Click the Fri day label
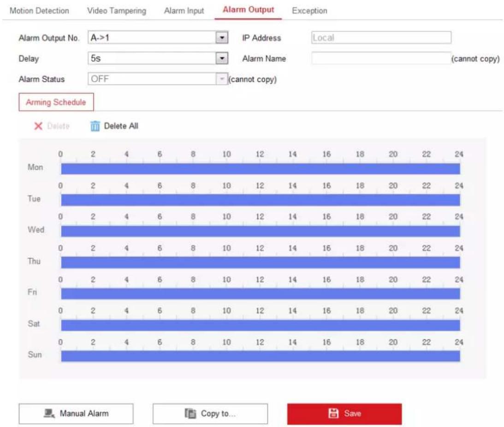This screenshot has height=427, width=504. click(x=32, y=292)
